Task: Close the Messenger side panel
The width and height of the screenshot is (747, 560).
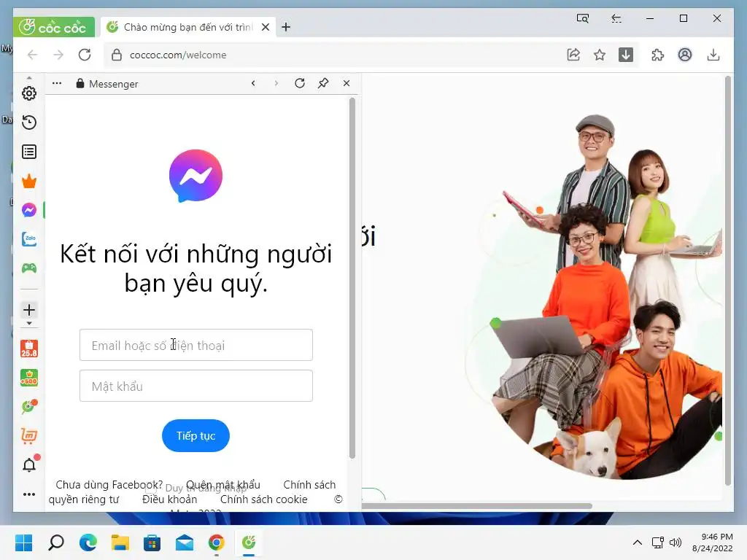Action: [347, 83]
